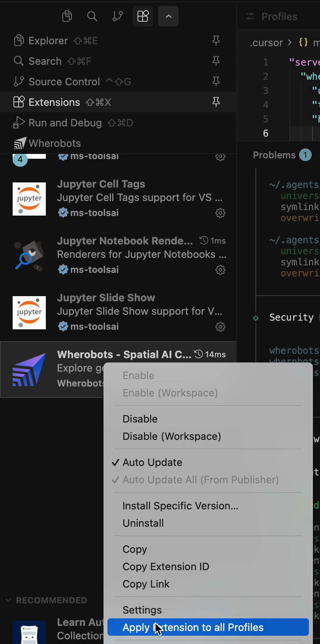The height and width of the screenshot is (644, 320).
Task: Apply Extension to all Profiles
Action: [192, 627]
